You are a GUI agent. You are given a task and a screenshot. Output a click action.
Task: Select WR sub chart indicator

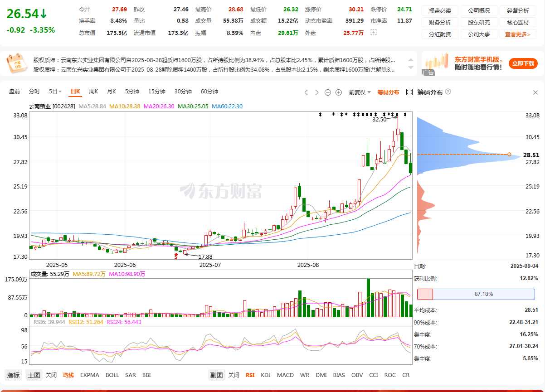tap(305, 375)
